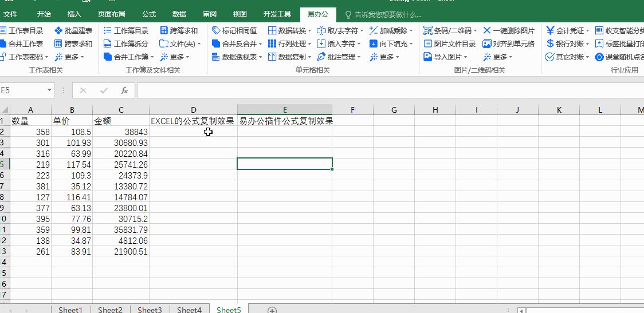Switch to the 审阅 ribbon tab
Viewport: 644px width, 313px height.
coord(210,14)
